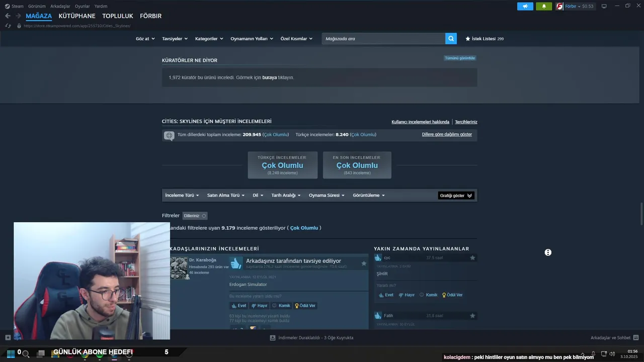644x362 pixels.
Task: Click the search magnifier button
Action: [451, 39]
